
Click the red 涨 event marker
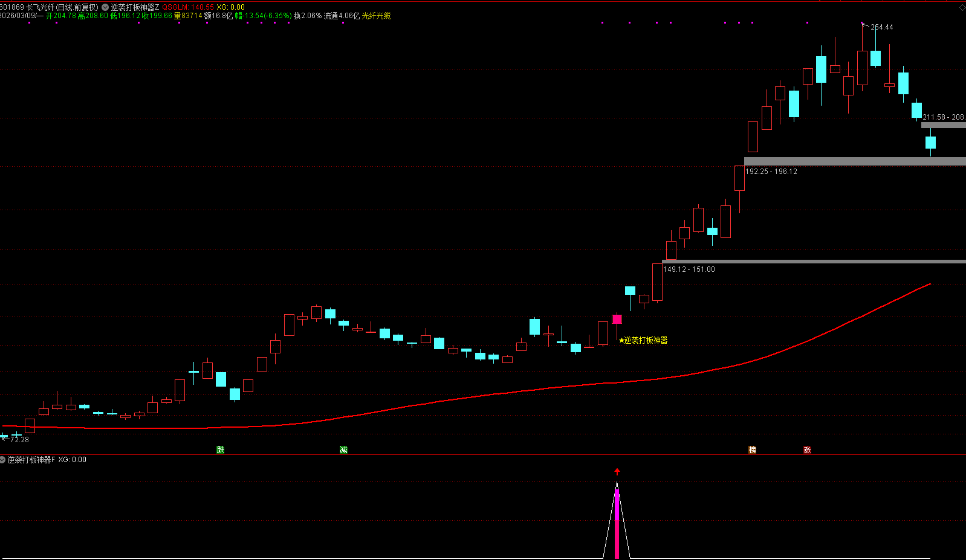807,449
